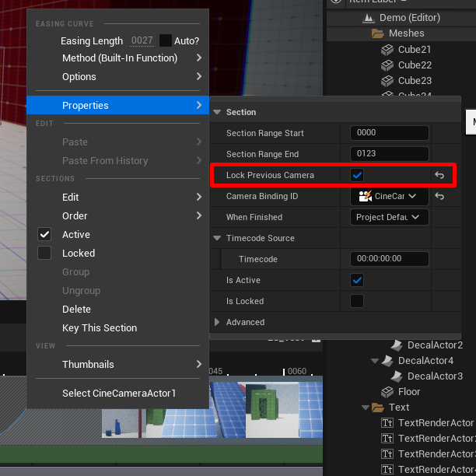Click the When Finished label
Viewport: 476px width, 476px height.
point(254,217)
